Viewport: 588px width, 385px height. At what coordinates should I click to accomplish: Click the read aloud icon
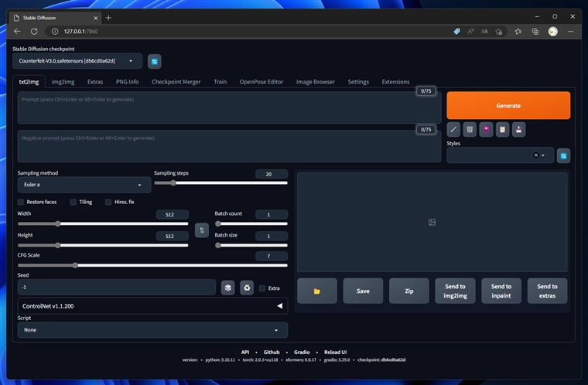point(470,32)
